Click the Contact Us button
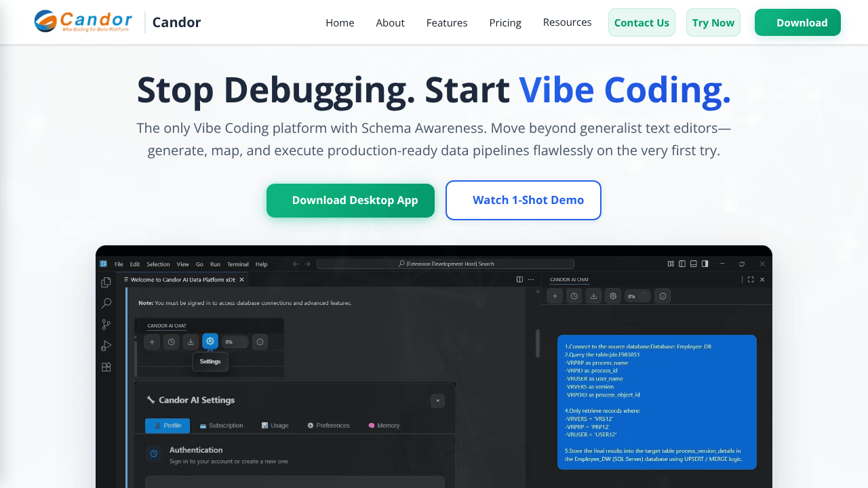The height and width of the screenshot is (488, 868). (642, 22)
